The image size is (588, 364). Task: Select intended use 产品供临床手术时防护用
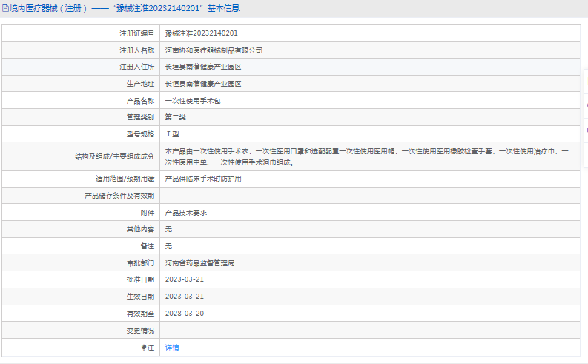click(x=203, y=179)
